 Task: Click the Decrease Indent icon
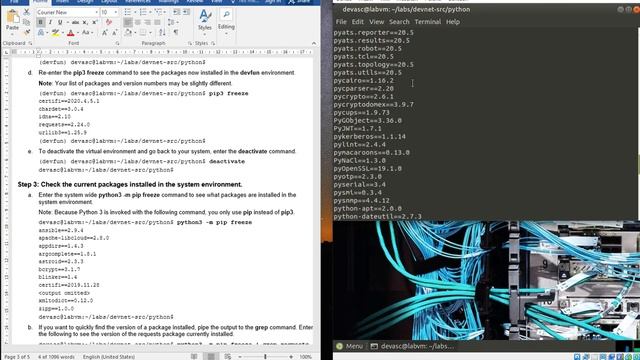coord(176,12)
